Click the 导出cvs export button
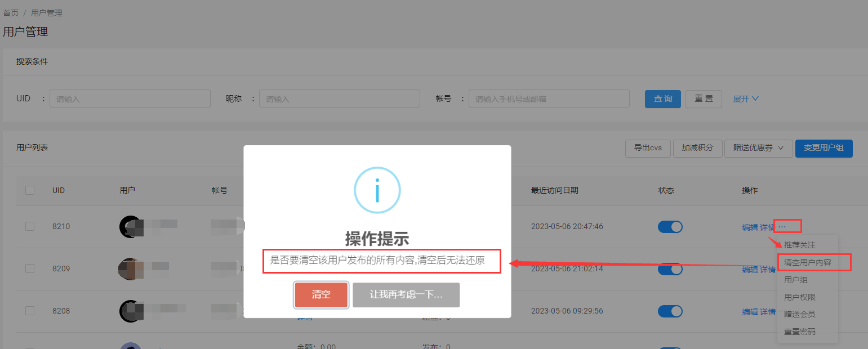The height and width of the screenshot is (349, 868). [x=648, y=148]
